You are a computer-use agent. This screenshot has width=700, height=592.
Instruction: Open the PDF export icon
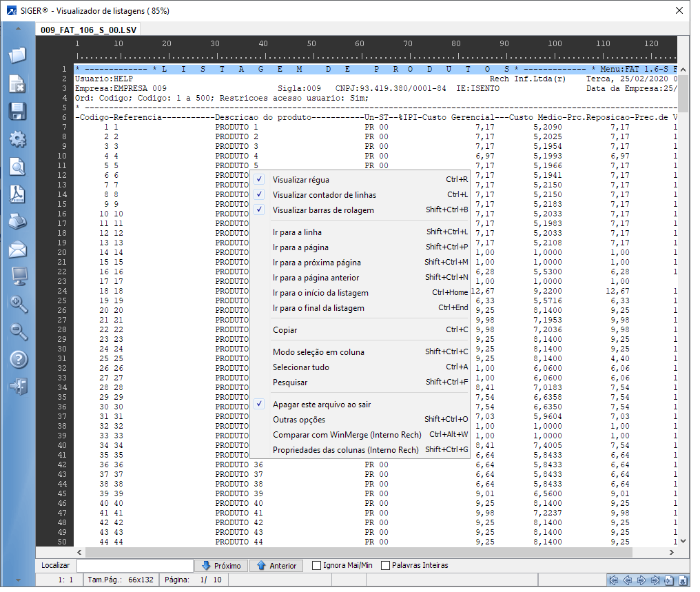click(x=17, y=194)
